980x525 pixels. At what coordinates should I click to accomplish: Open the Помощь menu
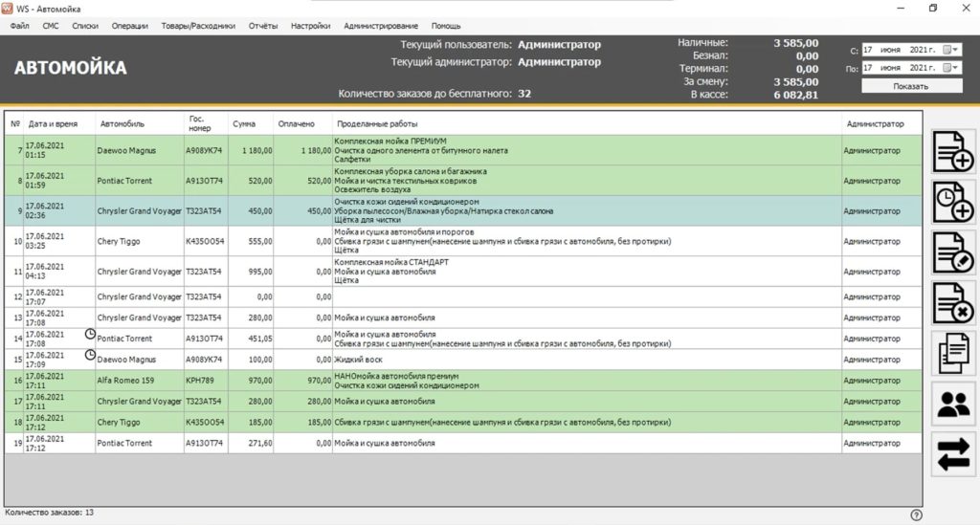pos(446,26)
